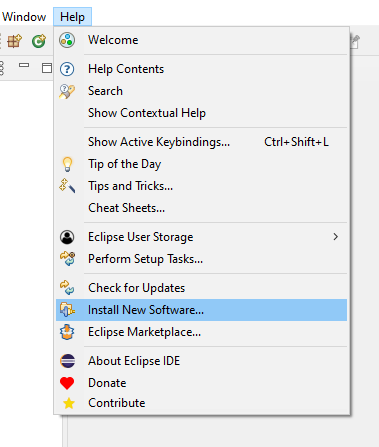Click the red Donate heart icon
Screen dimensions: 379x447
pos(67,383)
